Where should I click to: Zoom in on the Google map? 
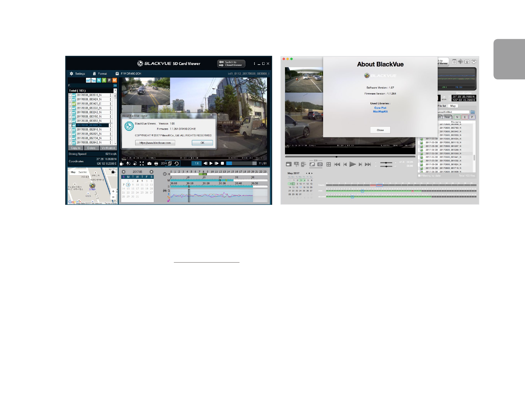click(x=113, y=191)
